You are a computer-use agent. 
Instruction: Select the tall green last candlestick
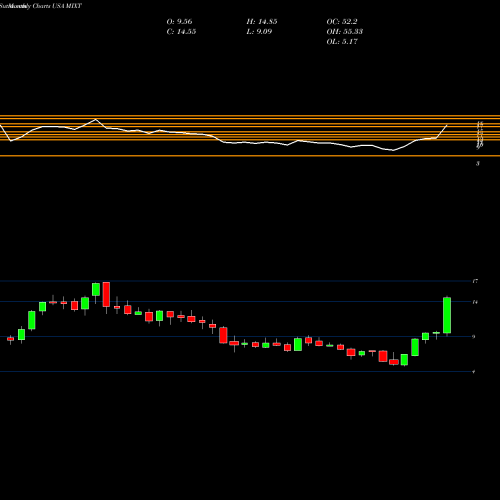(447, 315)
